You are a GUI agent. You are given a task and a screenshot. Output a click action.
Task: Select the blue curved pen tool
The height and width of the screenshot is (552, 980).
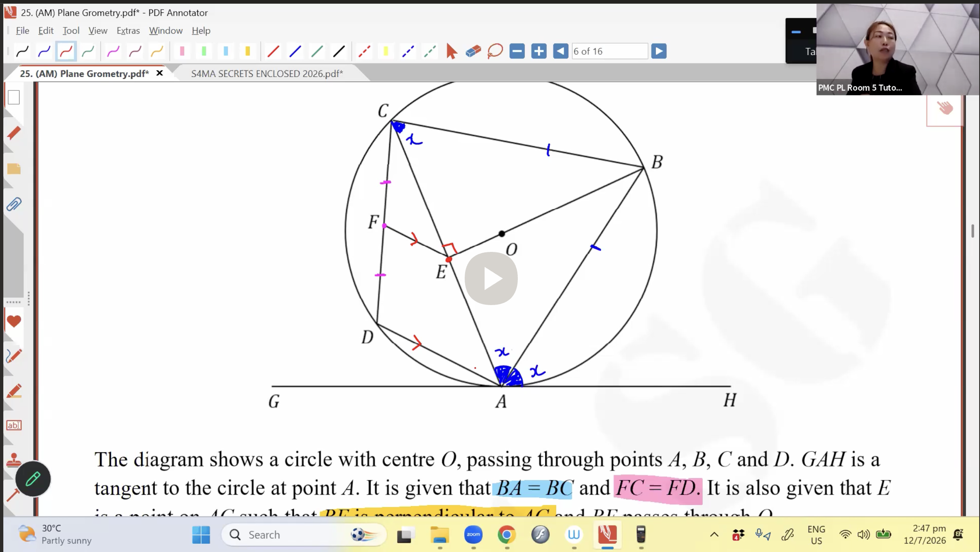(44, 51)
